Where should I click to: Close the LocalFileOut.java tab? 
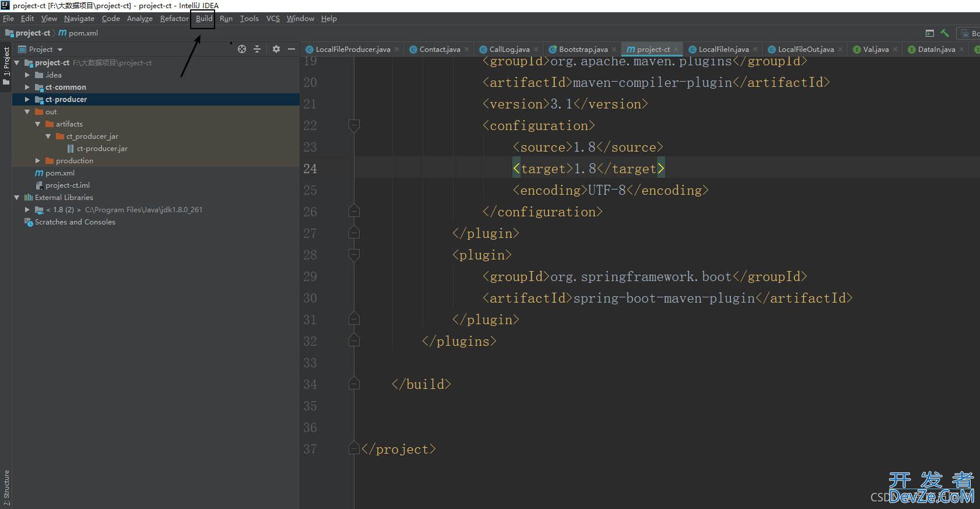tap(840, 50)
